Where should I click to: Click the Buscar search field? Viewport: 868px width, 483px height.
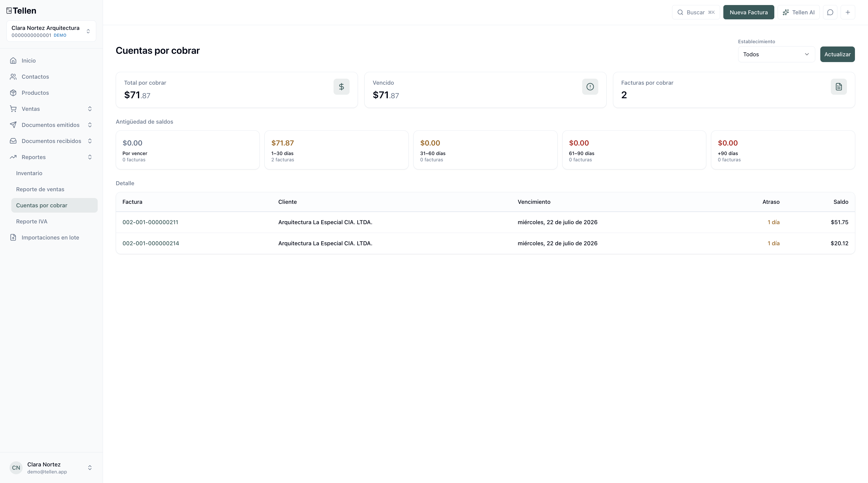(696, 13)
